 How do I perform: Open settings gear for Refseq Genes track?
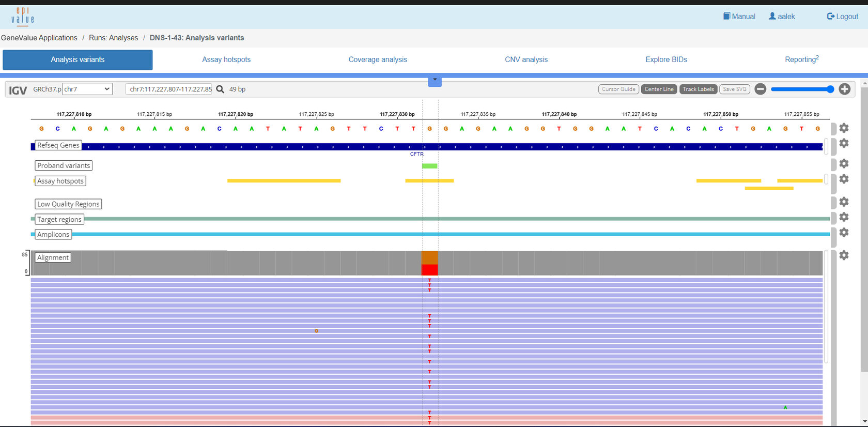click(x=844, y=143)
